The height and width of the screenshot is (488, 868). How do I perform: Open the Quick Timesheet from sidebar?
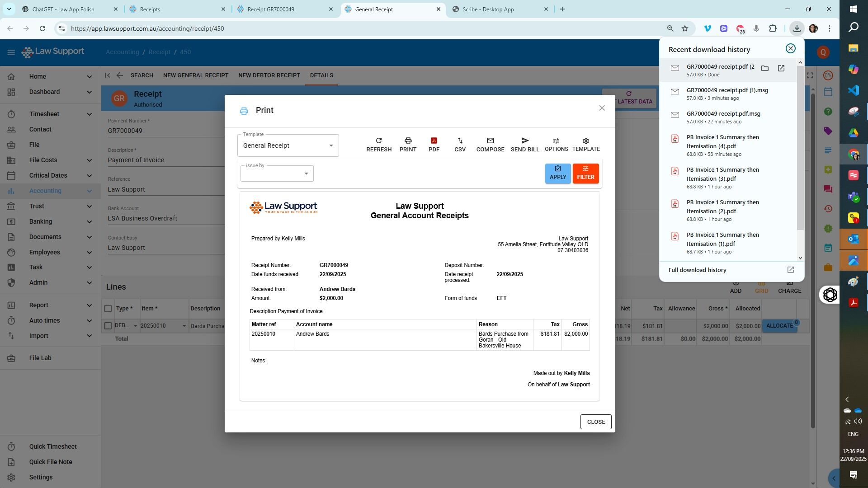click(53, 446)
